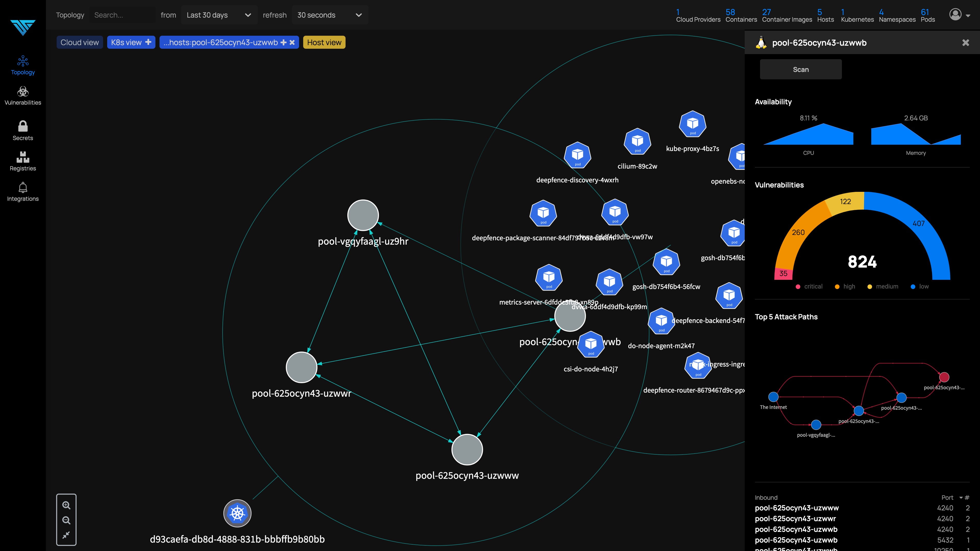The image size is (980, 551).
Task: Open the 1 Kubernetes count
Action: click(857, 16)
